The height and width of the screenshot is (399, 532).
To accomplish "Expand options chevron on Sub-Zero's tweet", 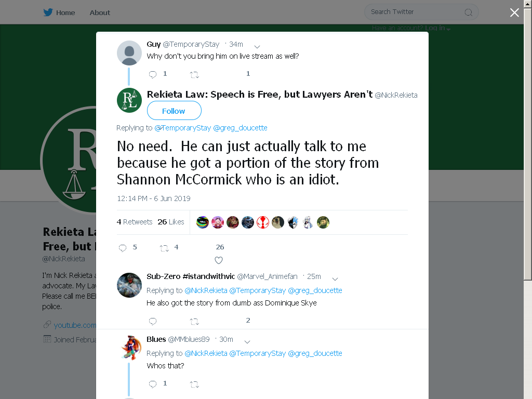I will click(335, 279).
